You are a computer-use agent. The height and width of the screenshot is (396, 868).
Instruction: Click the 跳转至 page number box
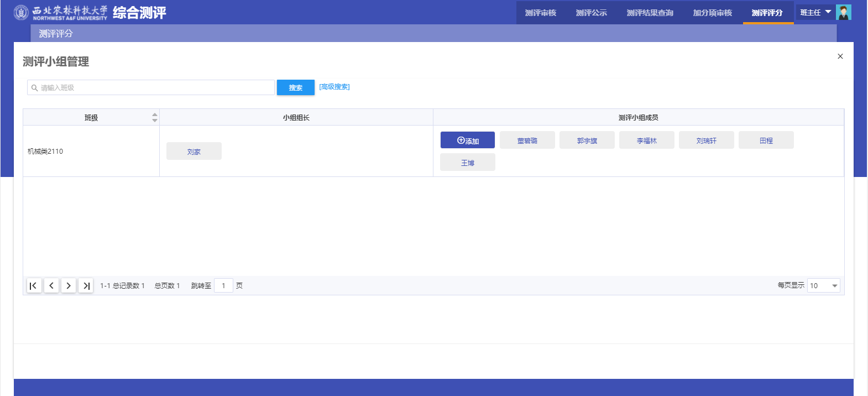click(223, 285)
